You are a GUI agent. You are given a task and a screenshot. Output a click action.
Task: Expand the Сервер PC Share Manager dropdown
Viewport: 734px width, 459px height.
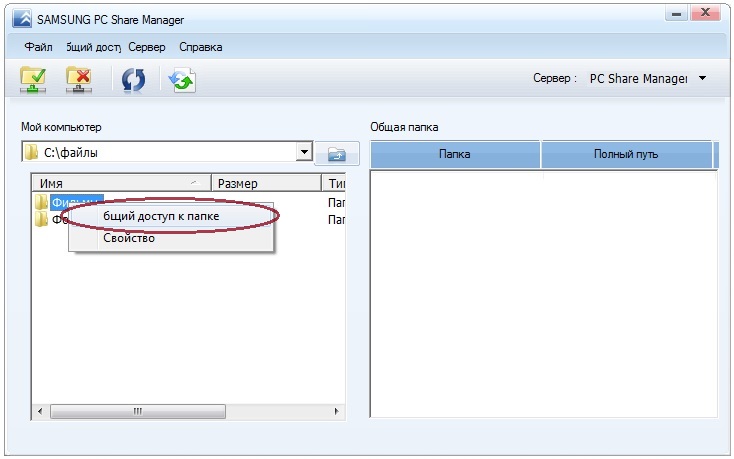tap(702, 78)
